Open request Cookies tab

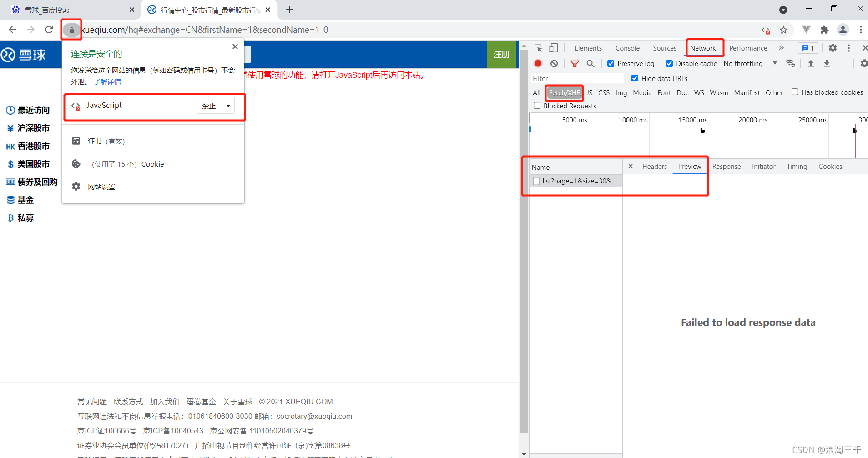pyautogui.click(x=830, y=167)
